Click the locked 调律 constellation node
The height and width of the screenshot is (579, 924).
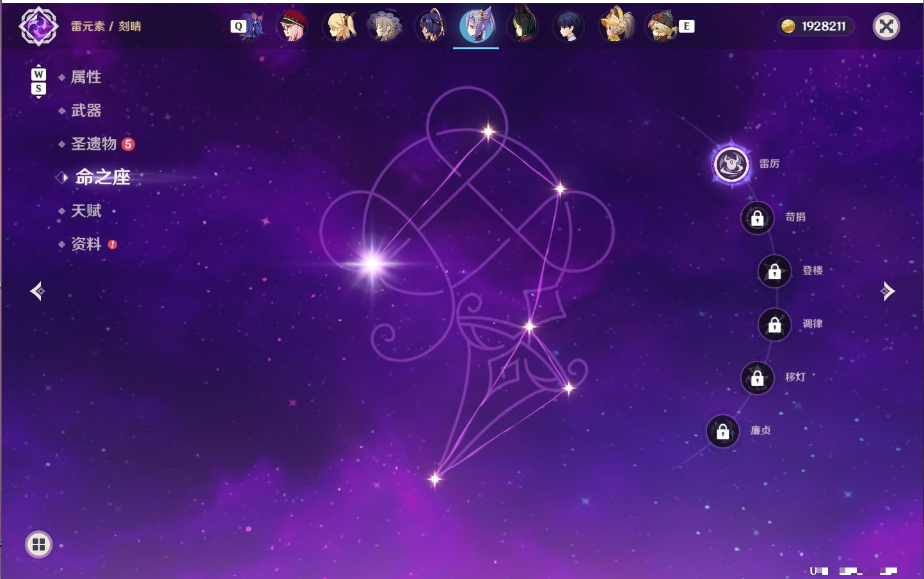775,325
